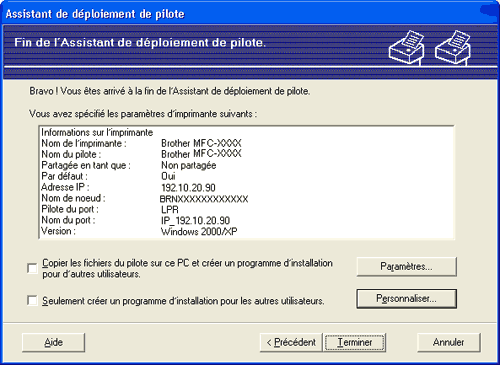Viewport: 500px width, 365px height.
Task: Go back with the Précédent button
Action: [291, 342]
